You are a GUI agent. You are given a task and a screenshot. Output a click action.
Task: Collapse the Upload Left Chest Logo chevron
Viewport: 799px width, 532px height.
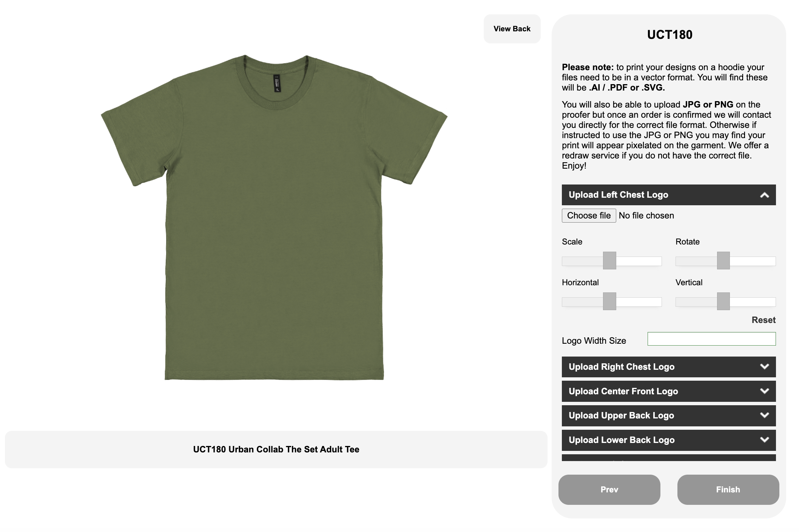(764, 195)
